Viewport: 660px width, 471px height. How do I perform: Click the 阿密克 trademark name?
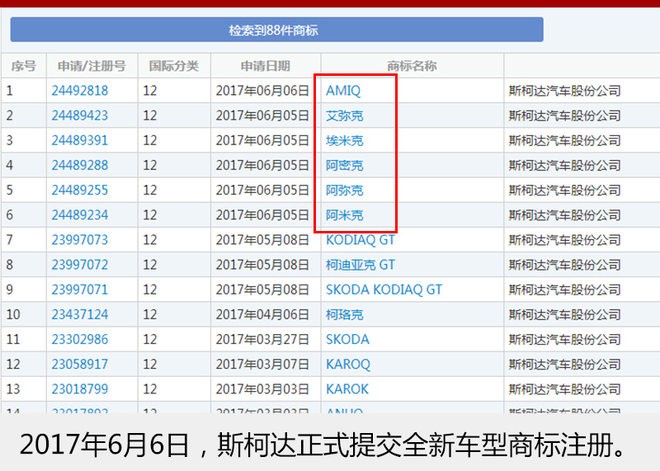(345, 165)
